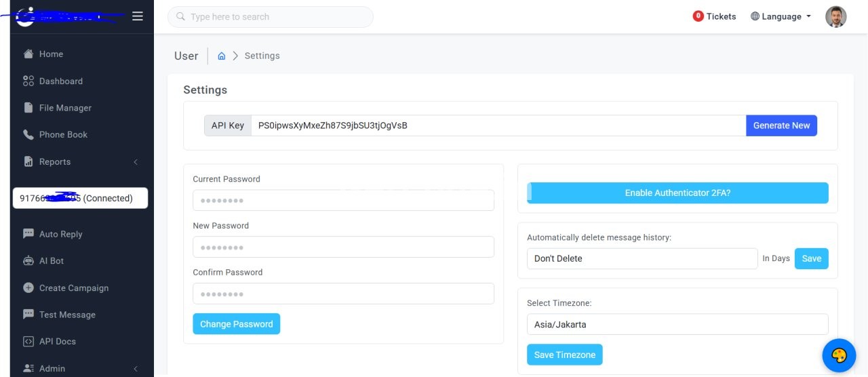Viewport: 868px width, 377px height.
Task: Click the Generate New API key button
Action: [x=781, y=125]
